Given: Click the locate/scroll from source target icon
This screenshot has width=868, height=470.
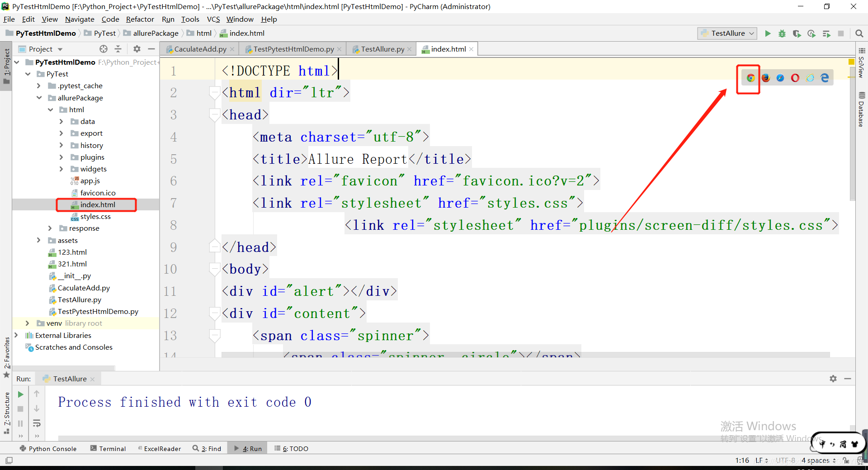Looking at the screenshot, I should click(104, 49).
